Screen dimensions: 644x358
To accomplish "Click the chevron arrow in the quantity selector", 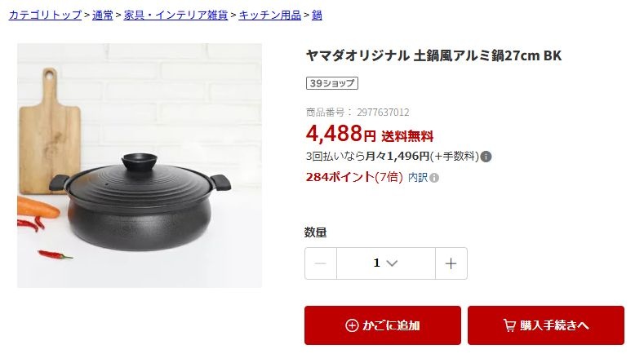I will (393, 263).
